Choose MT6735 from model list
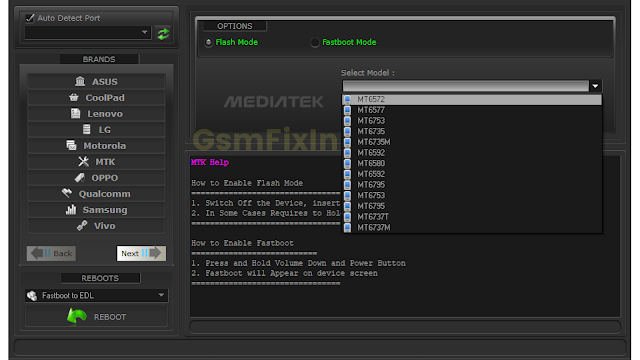The height and width of the screenshot is (360, 640). tap(472, 131)
